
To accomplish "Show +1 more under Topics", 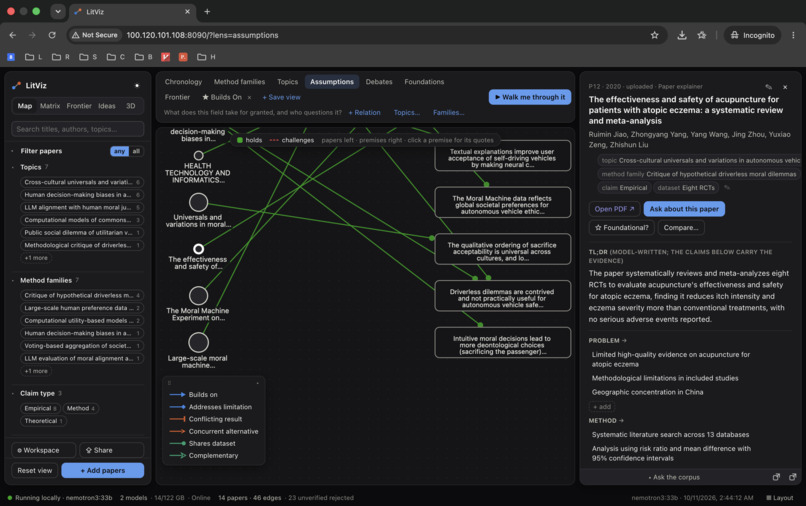I will pyautogui.click(x=36, y=258).
